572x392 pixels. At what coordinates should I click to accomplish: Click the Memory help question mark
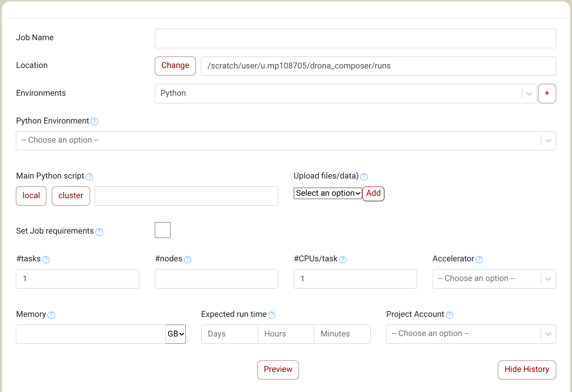pos(51,315)
